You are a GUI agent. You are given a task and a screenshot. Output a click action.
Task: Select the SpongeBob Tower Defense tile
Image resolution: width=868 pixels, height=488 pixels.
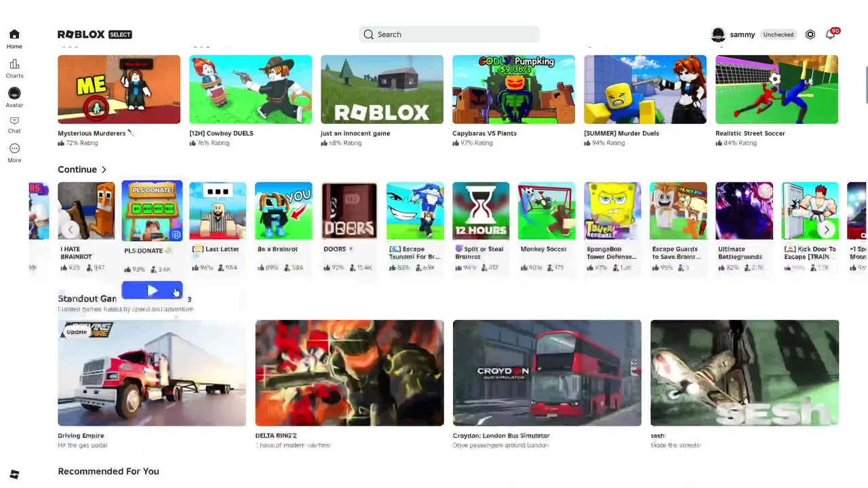612,211
